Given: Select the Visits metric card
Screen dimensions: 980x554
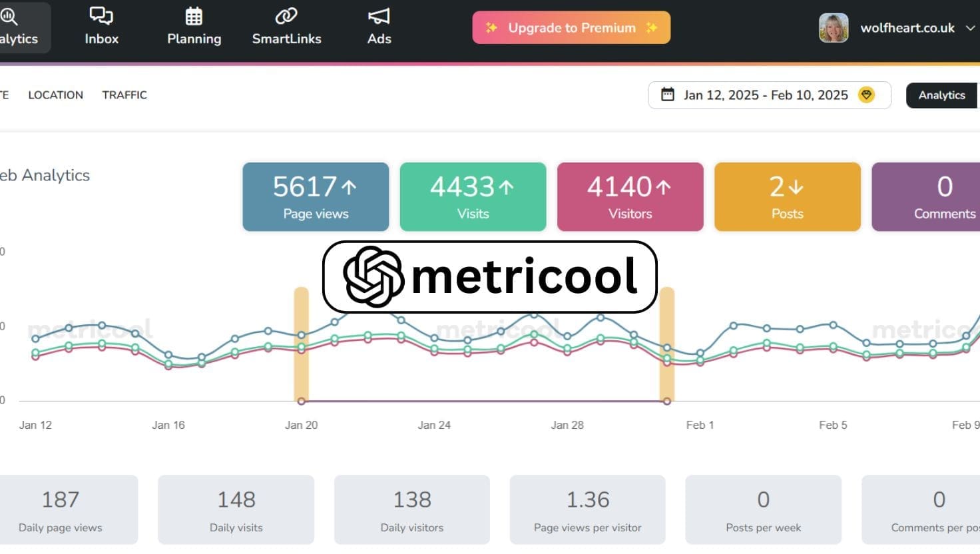Looking at the screenshot, I should (473, 197).
